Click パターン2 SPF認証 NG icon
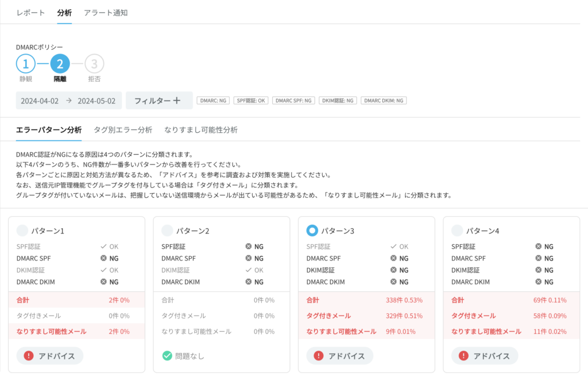This screenshot has width=588, height=380. pos(249,246)
